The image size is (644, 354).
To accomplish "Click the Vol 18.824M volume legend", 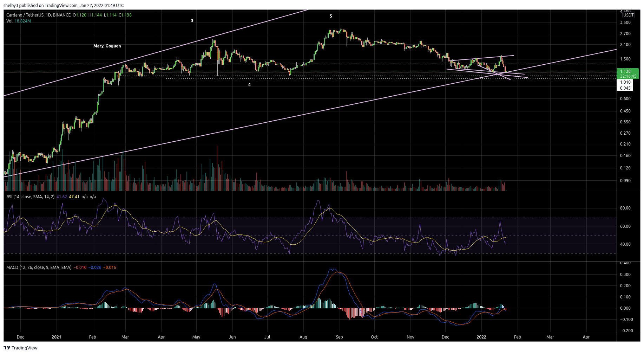I will click(x=19, y=21).
